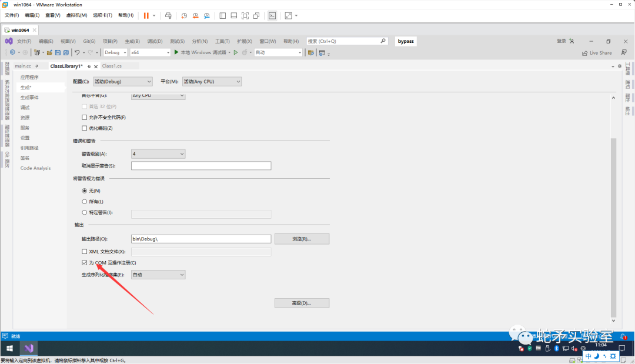Open the Code Analysis property page

[x=36, y=168]
